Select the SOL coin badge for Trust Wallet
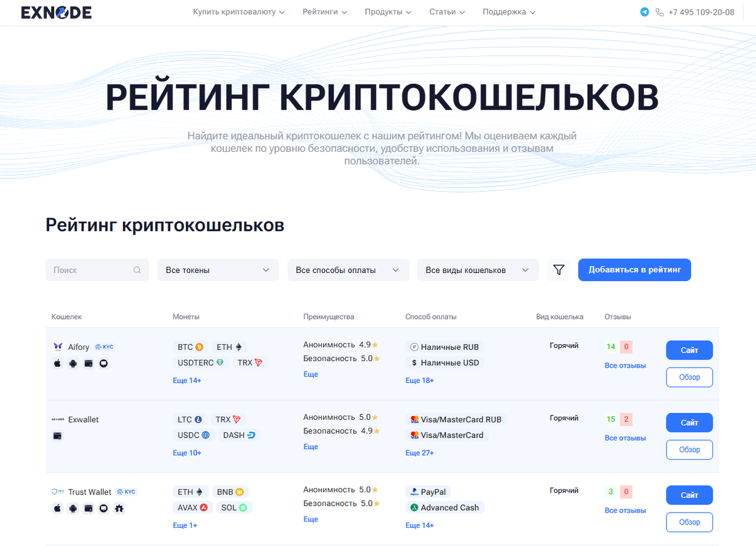This screenshot has height=546, width=756. coord(234,507)
